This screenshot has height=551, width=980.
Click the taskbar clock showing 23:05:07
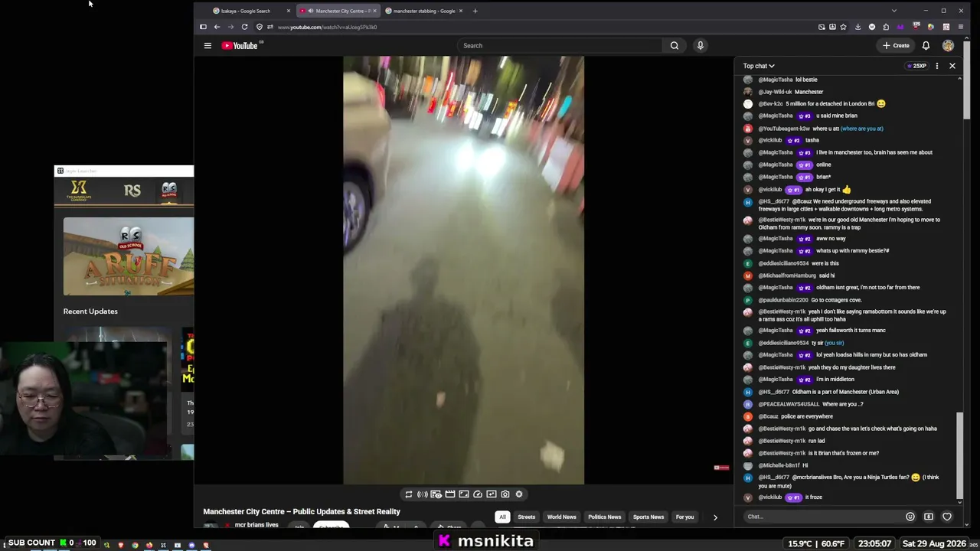(x=874, y=543)
